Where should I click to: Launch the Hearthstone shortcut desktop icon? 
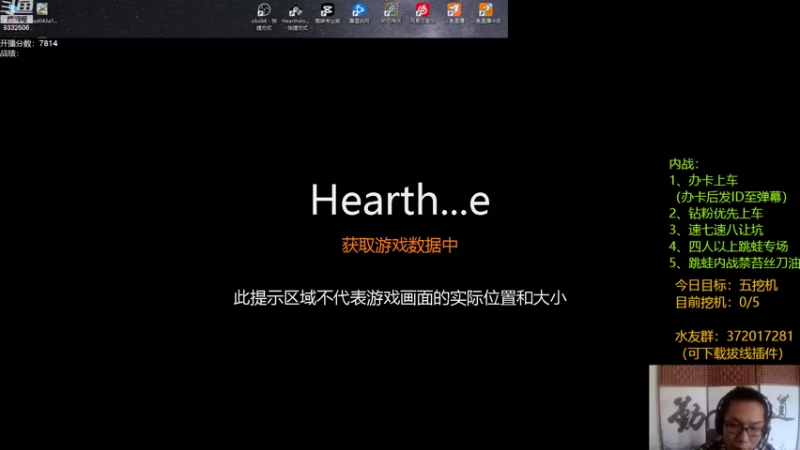coord(295,16)
